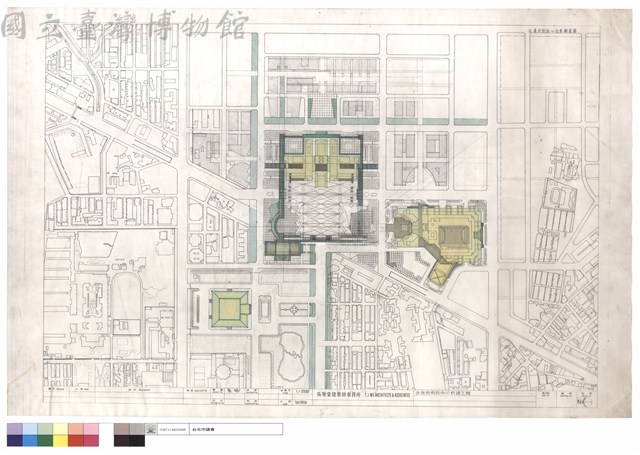Click the green square building plan

click(x=229, y=309)
